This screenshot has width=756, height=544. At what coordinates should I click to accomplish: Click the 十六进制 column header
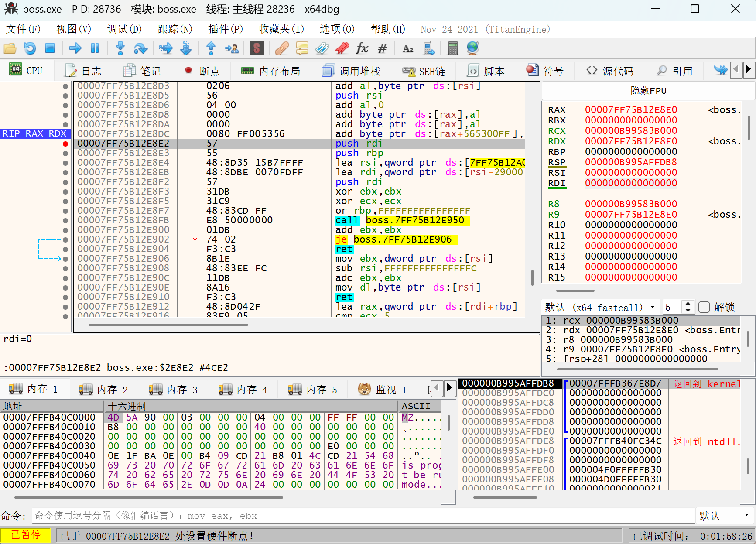click(251, 406)
